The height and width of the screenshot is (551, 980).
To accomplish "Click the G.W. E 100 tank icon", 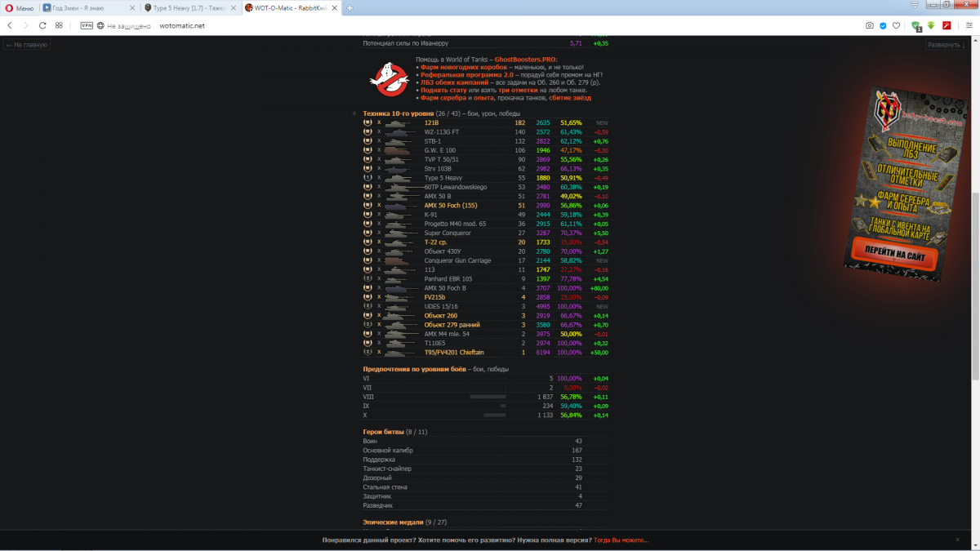I will (x=399, y=150).
